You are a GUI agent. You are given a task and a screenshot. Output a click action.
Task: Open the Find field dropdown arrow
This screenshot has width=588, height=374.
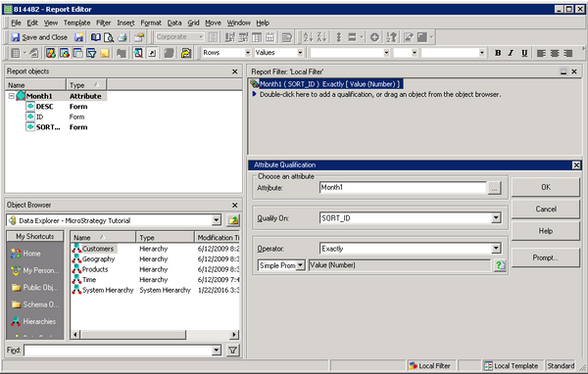click(217, 351)
